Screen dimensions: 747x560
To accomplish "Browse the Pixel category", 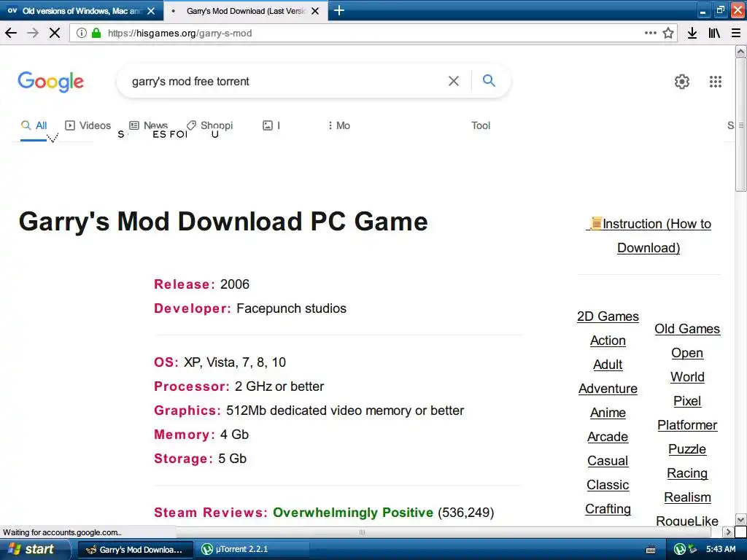I will pos(687,402).
